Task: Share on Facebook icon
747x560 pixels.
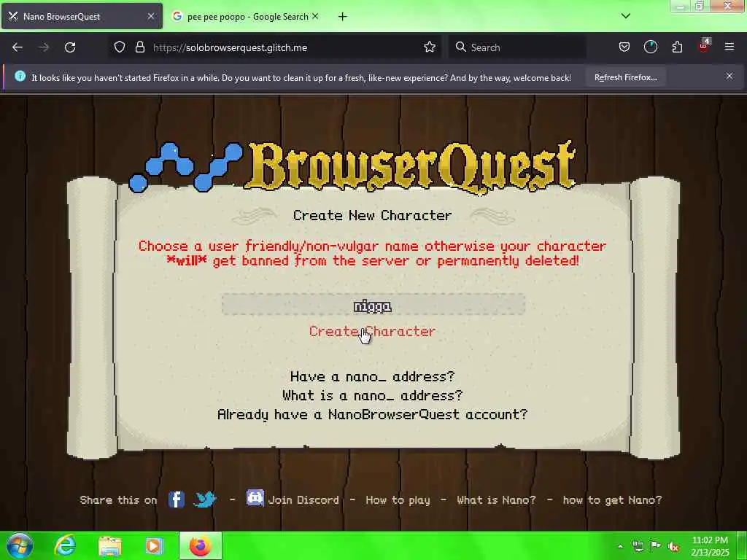Action: [x=177, y=499]
